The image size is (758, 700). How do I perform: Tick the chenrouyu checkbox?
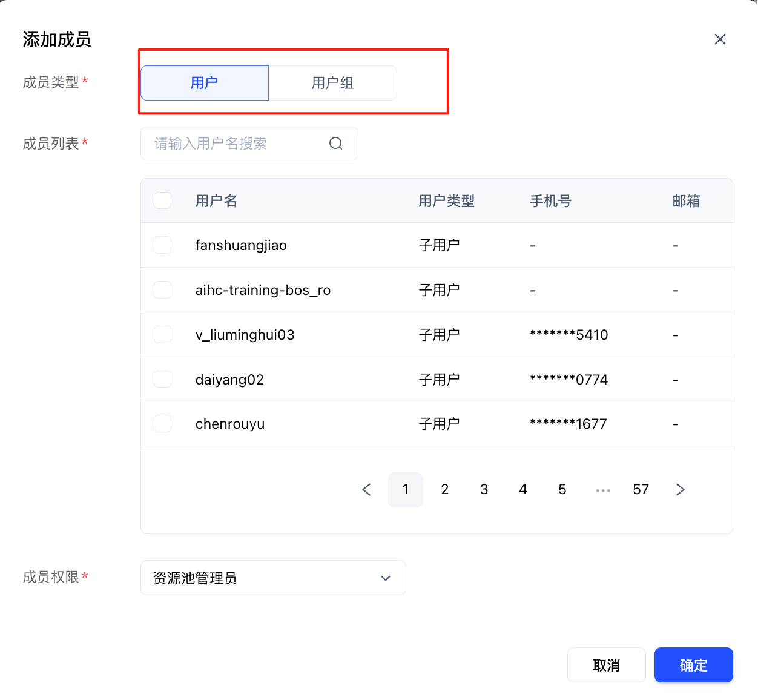click(x=163, y=424)
